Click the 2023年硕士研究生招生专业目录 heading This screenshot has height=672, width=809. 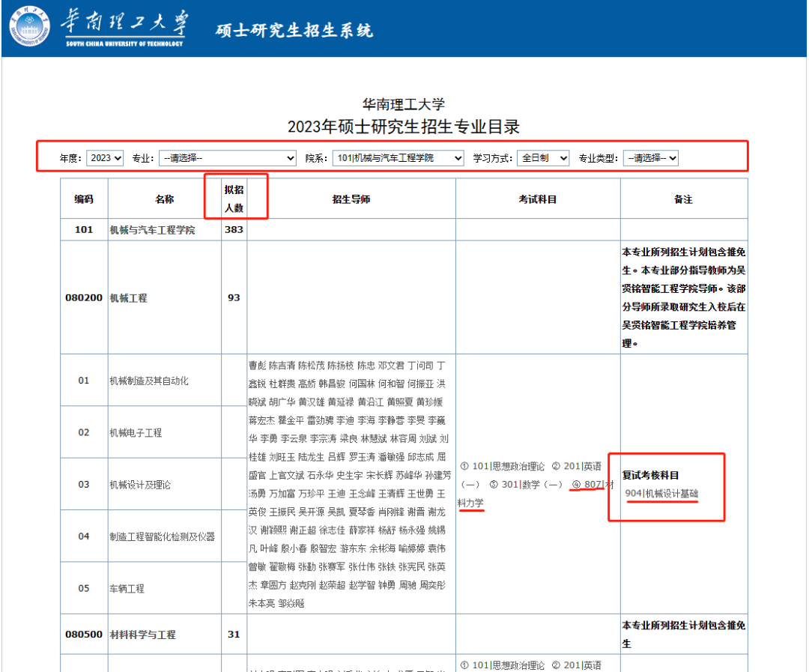tap(404, 127)
